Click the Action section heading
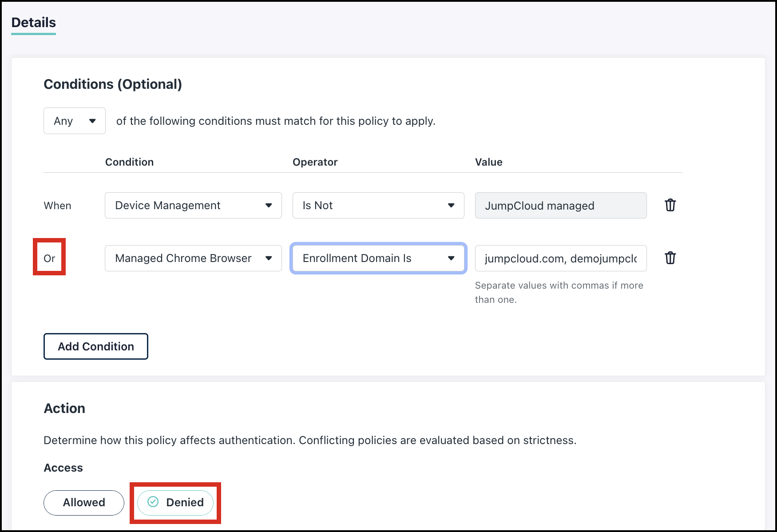The image size is (777, 532). (64, 409)
